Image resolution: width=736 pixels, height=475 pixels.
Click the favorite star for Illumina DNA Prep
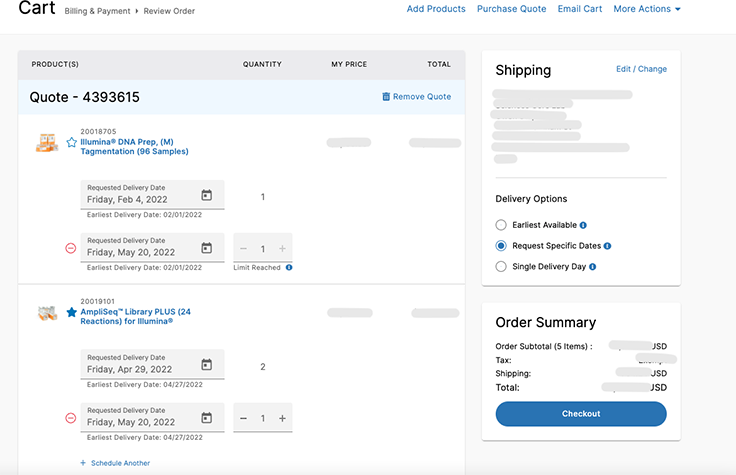point(71,143)
